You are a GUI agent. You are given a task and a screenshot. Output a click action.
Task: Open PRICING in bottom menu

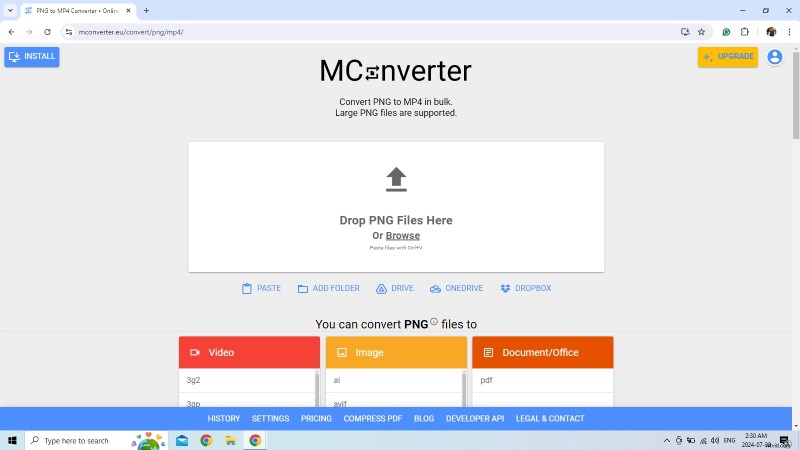[316, 418]
